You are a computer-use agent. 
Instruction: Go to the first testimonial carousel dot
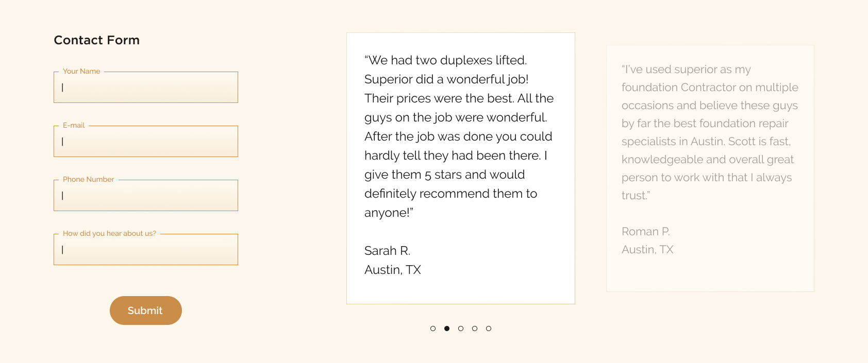(x=433, y=329)
